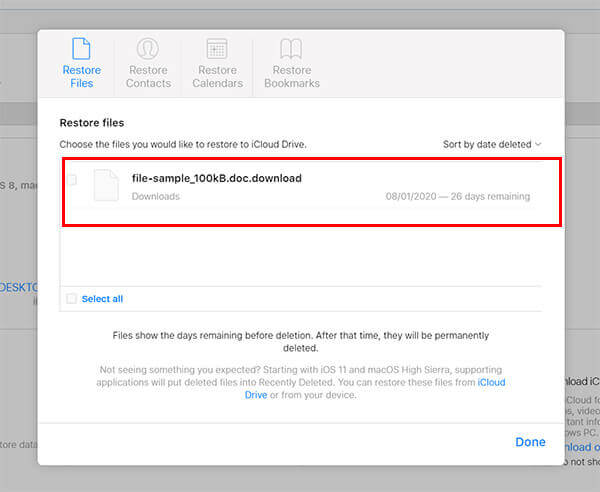Click the Restore Bookmarks book icon
This screenshot has width=600, height=492.
291,49
